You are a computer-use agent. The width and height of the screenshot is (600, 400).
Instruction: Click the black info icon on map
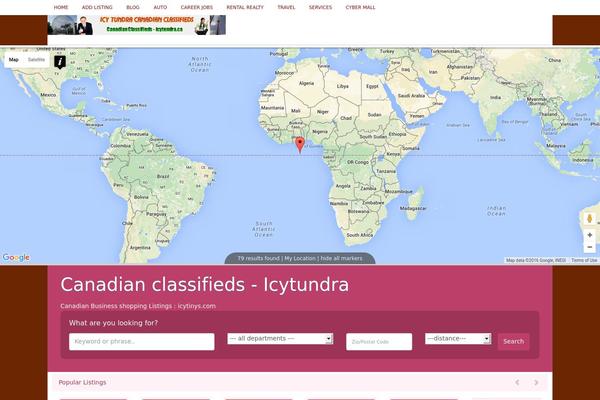click(60, 62)
